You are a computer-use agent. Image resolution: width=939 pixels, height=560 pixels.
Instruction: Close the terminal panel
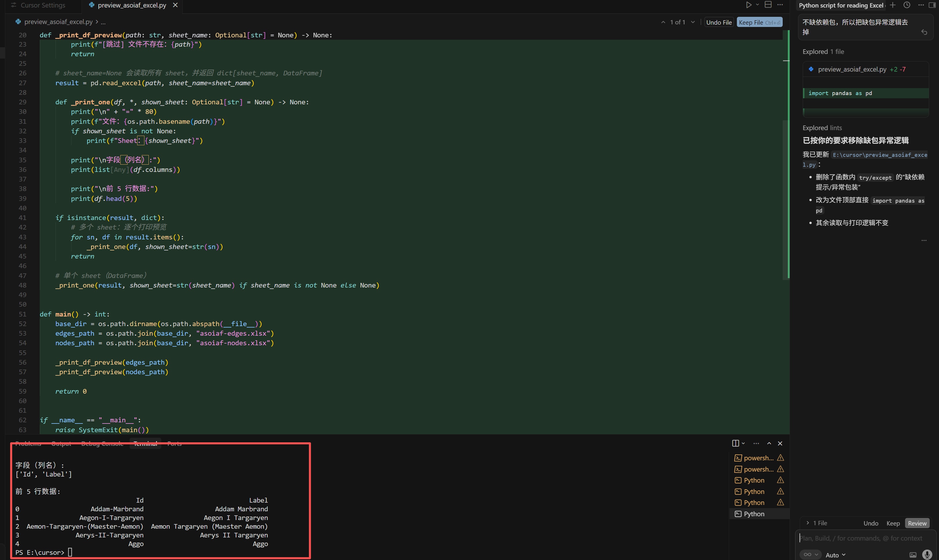780,443
